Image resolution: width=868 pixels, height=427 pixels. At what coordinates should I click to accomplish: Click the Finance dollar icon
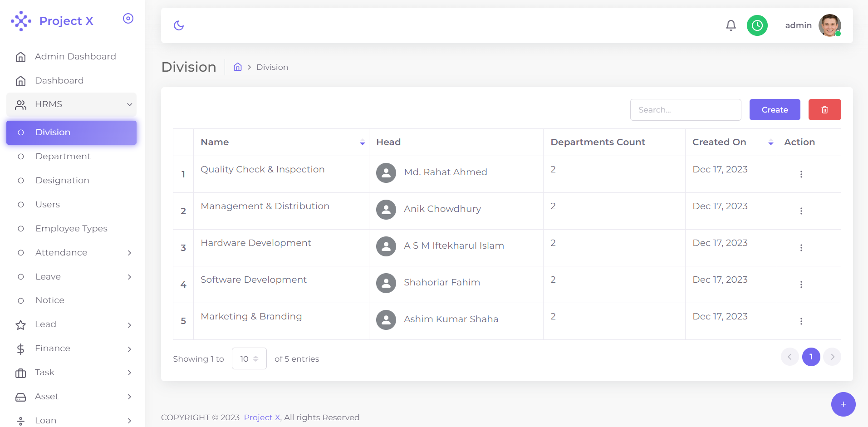[20, 349]
